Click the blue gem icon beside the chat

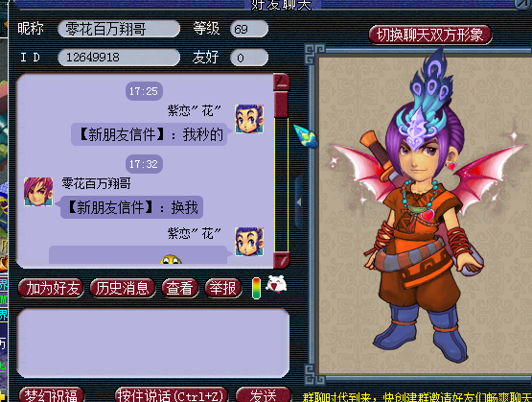pyautogui.click(x=306, y=136)
